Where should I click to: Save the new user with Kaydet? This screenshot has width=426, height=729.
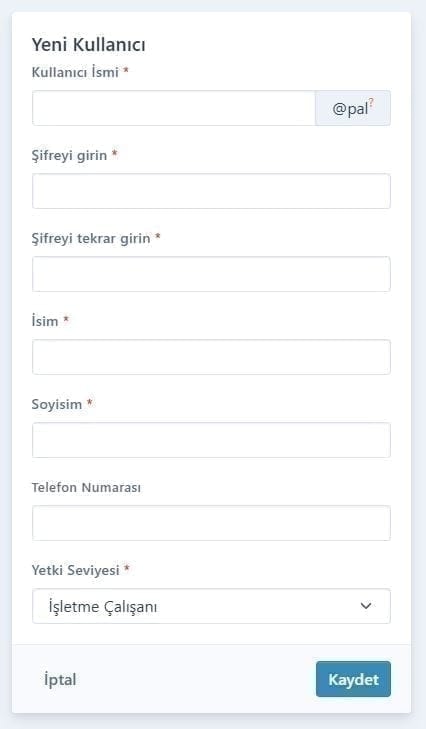[353, 679]
